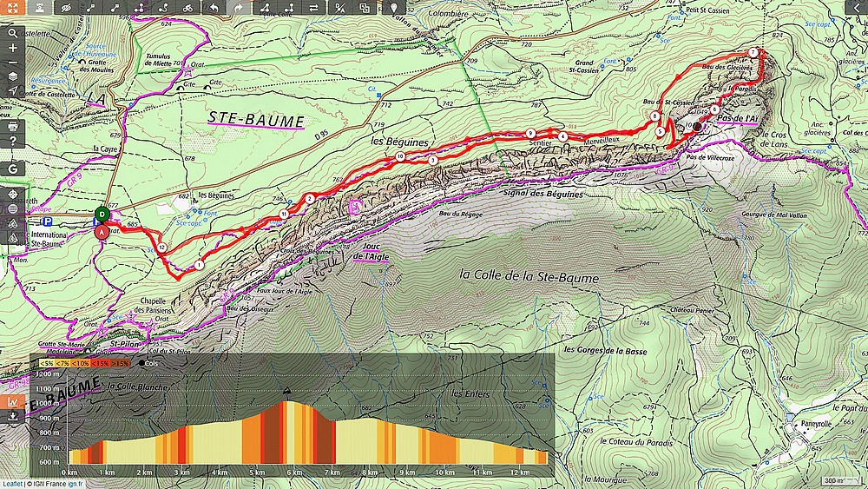
Task: Open the Leaflet attribution link
Action: (x=12, y=484)
